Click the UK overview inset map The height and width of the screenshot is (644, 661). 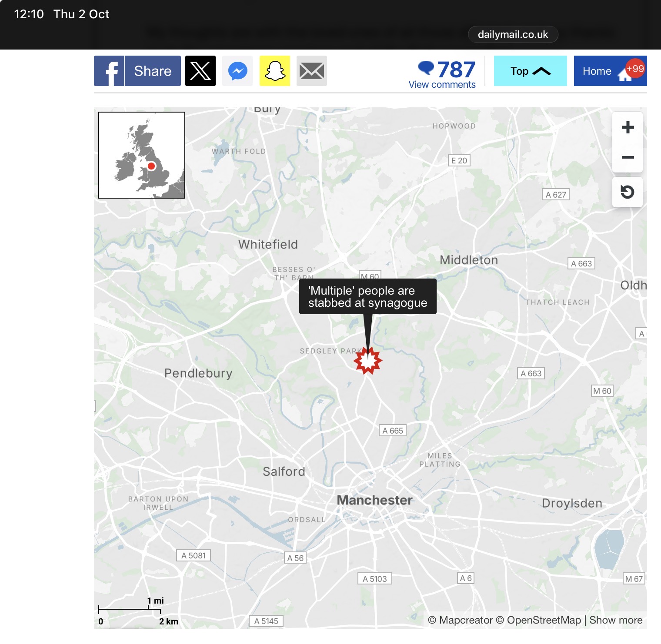[x=142, y=155]
